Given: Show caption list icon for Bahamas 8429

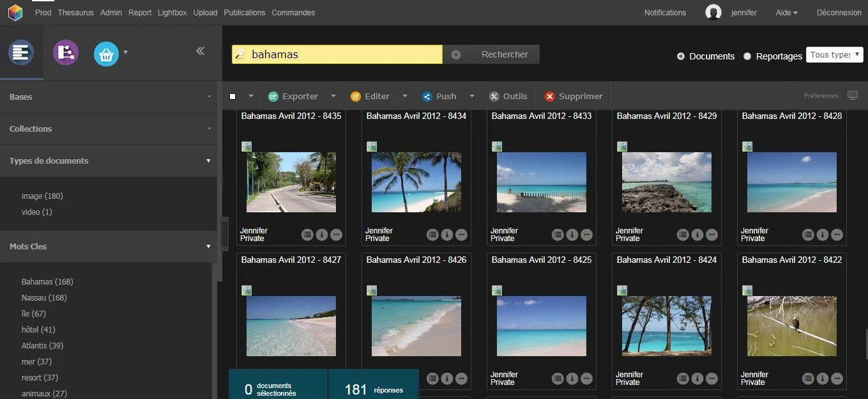Looking at the screenshot, I should click(683, 235).
